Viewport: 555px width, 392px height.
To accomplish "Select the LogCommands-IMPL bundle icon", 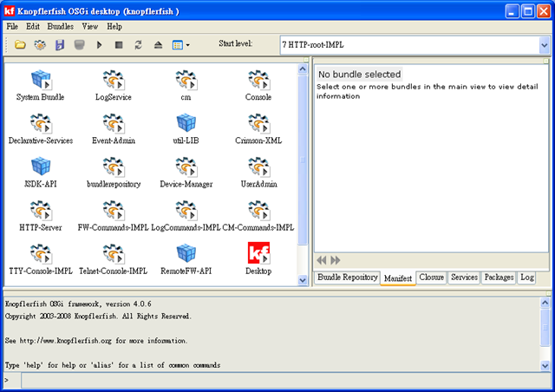I will tap(186, 210).
